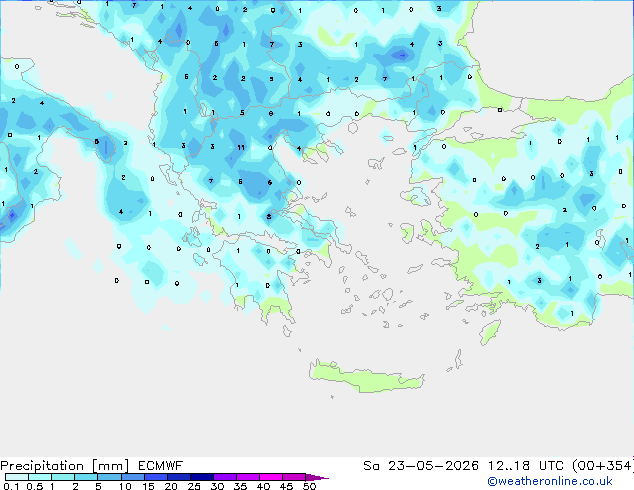The height and width of the screenshot is (490, 634).
Task: Select the legend label "30"
Action: click(x=217, y=486)
